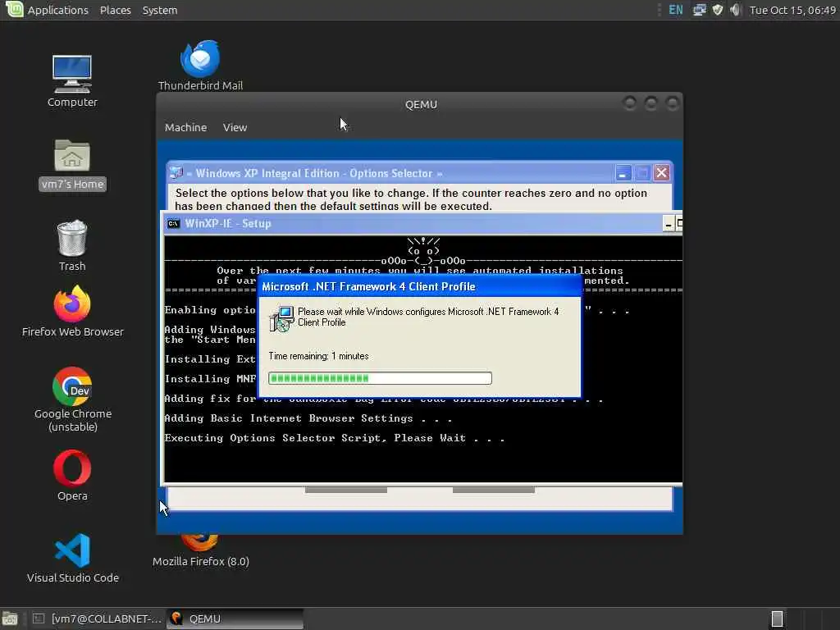The image size is (840, 630).
Task: Switch to the vm7@COLLABNET terminal taskbar button
Action: click(x=97, y=619)
